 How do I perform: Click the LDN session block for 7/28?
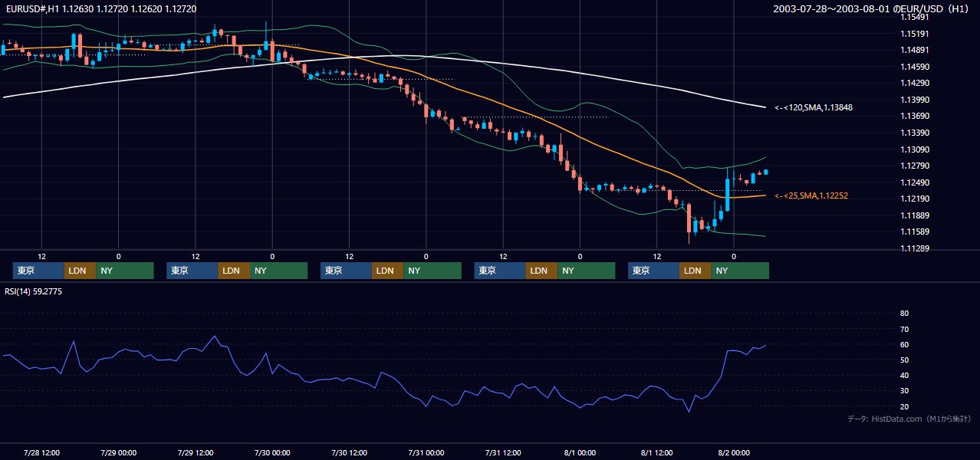(80, 271)
